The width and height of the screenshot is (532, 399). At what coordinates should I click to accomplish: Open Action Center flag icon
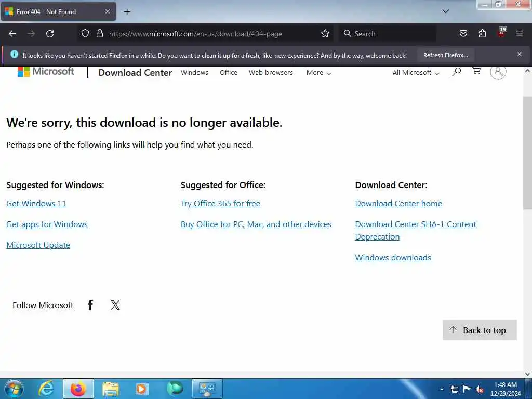[x=467, y=389]
